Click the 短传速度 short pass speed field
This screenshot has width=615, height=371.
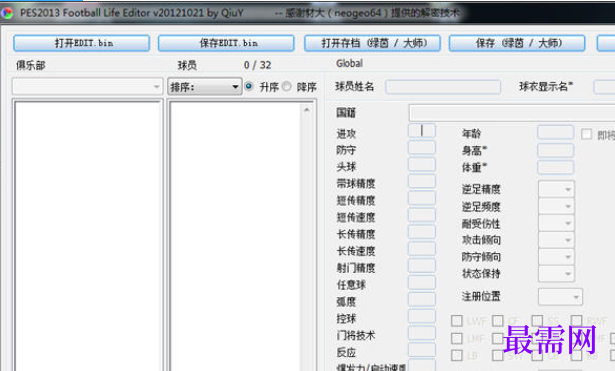(x=422, y=215)
